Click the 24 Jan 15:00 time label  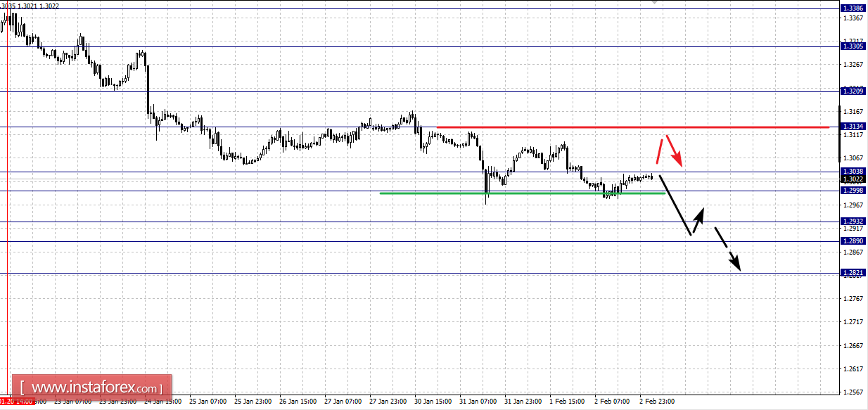163,402
